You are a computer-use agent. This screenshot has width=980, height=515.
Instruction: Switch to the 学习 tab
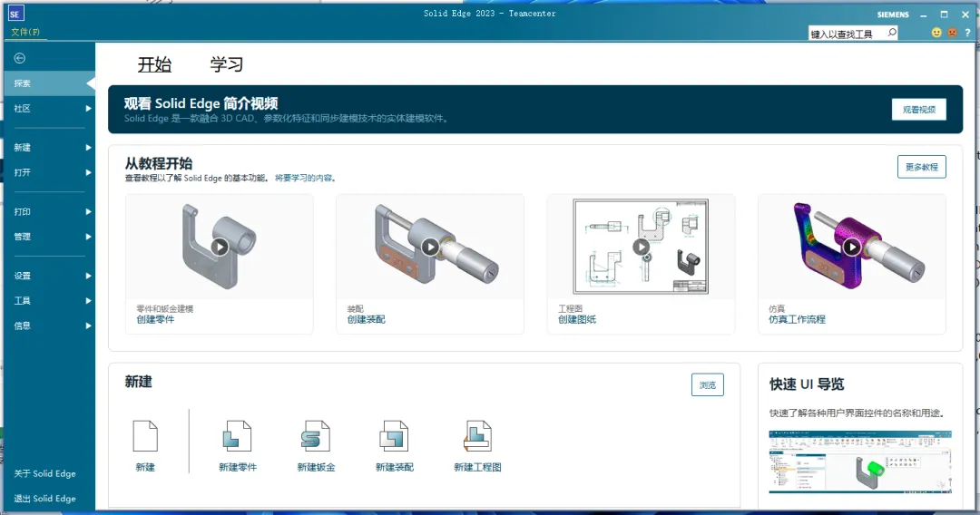tap(226, 64)
